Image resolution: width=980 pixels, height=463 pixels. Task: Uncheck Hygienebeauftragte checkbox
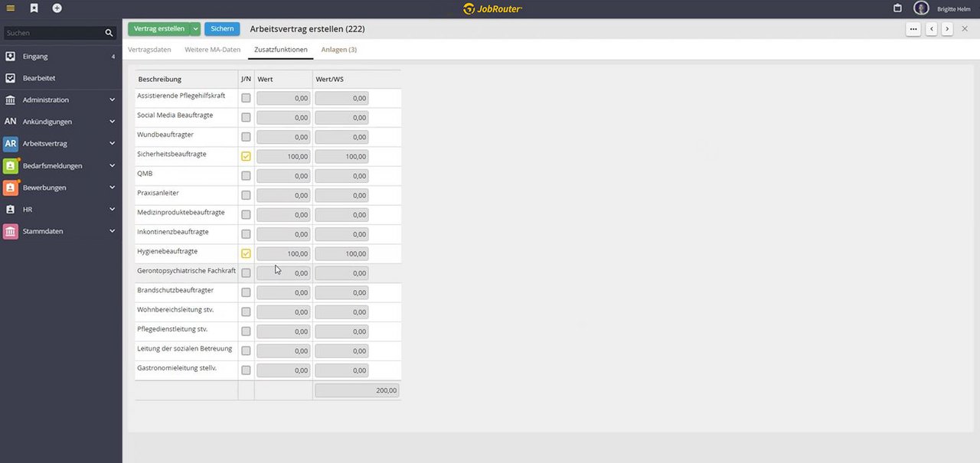pos(246,253)
